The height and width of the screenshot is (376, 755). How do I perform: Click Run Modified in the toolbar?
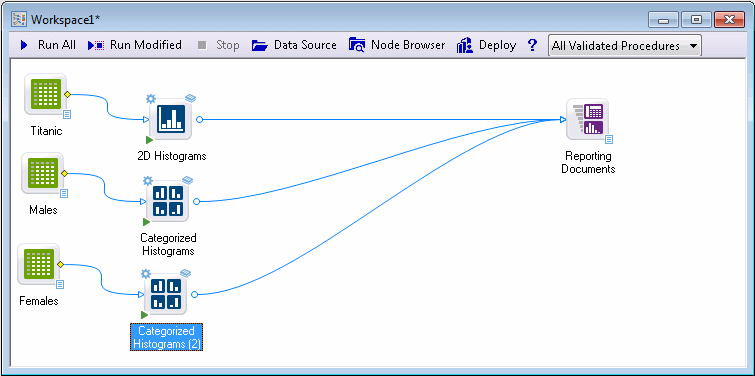pos(135,45)
